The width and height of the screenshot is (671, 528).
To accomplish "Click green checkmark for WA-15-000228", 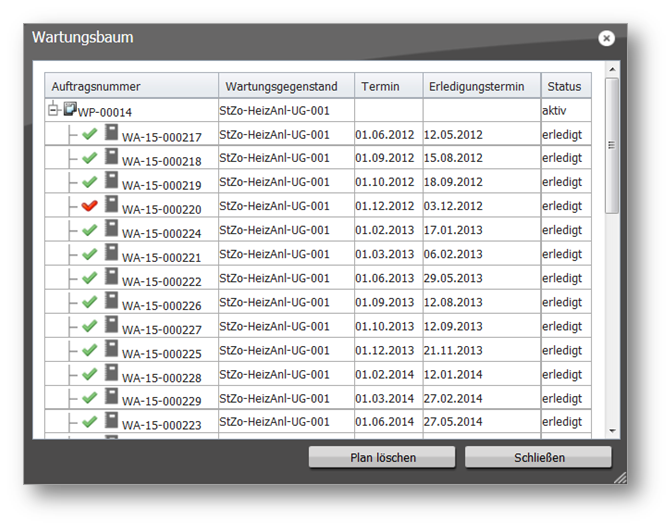I will (x=89, y=374).
